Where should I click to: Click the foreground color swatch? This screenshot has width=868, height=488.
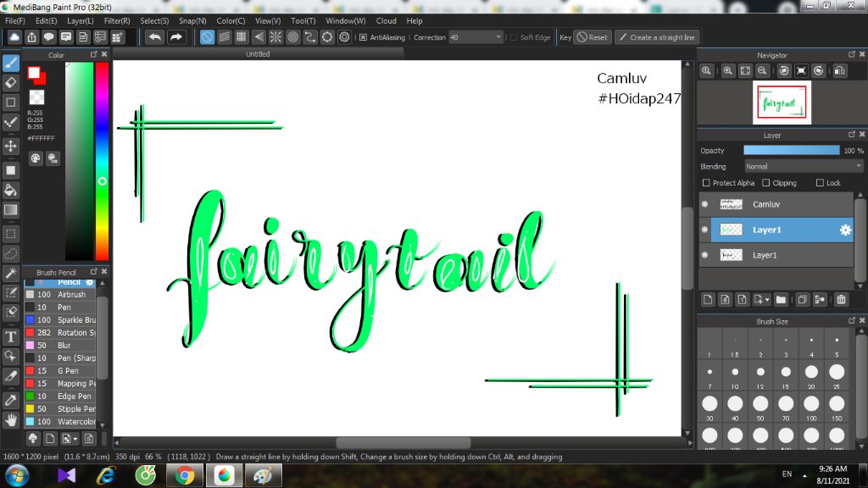pos(34,73)
